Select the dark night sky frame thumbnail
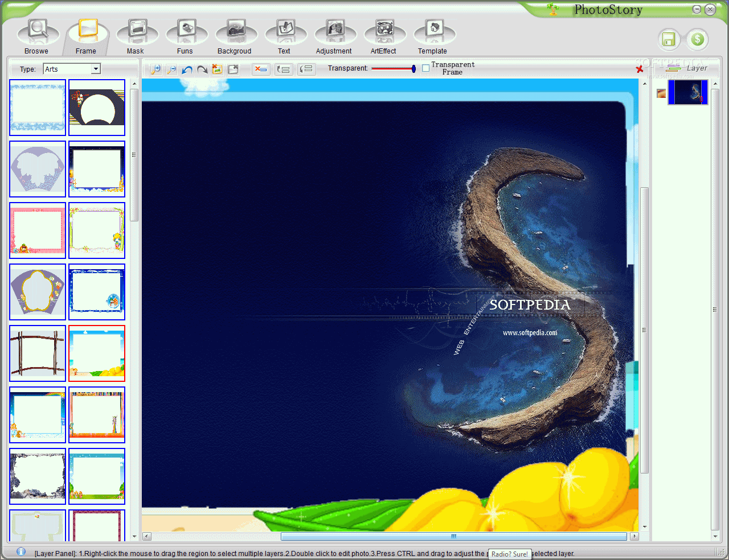The height and width of the screenshot is (560, 729). 97,169
